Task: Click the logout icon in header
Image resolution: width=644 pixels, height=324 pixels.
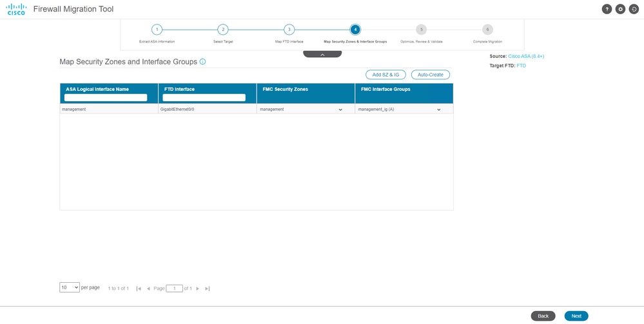Action: [x=634, y=9]
